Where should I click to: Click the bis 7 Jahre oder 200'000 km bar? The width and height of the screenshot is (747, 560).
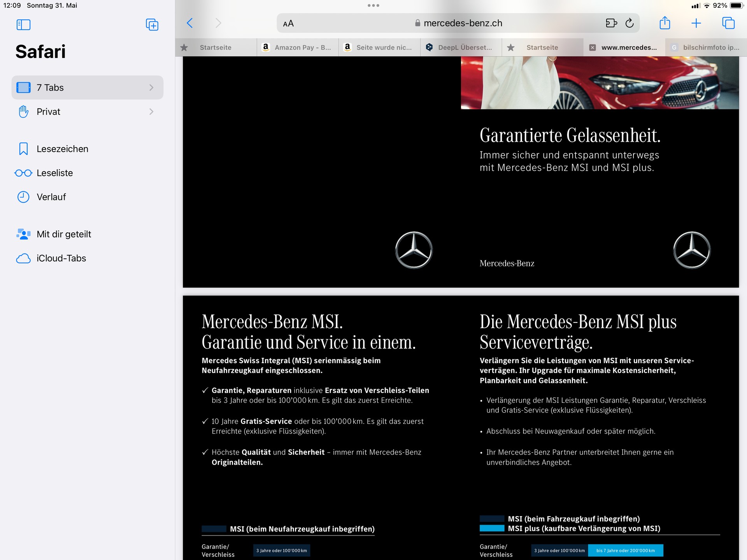[x=626, y=550]
